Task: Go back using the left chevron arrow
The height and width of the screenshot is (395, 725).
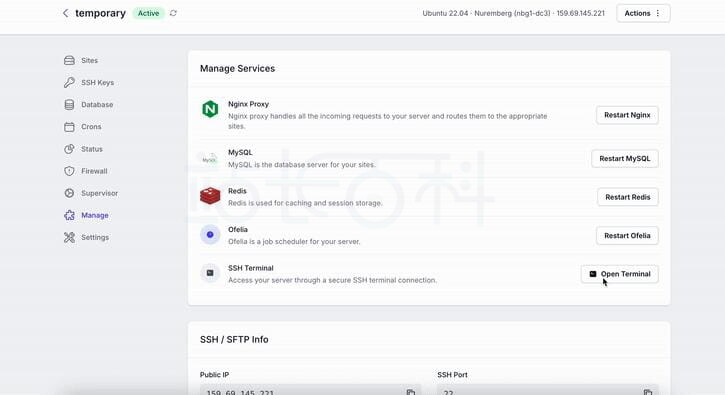Action: coord(65,13)
